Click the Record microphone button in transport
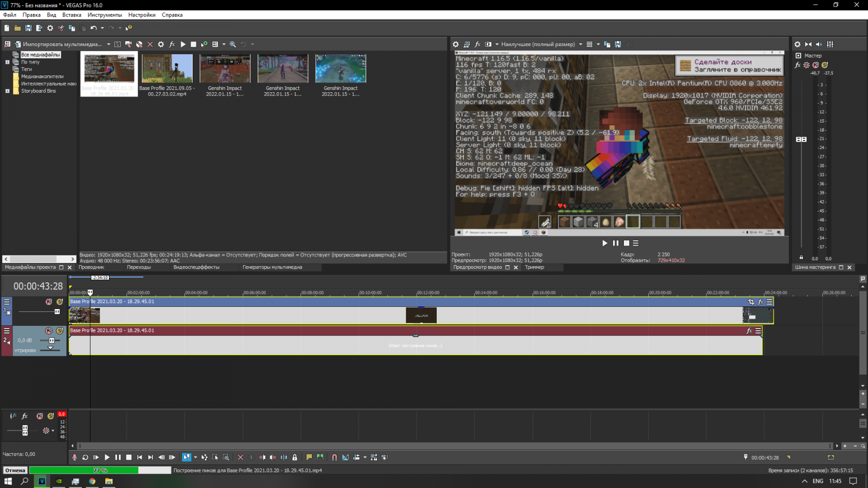The image size is (868, 488). (74, 458)
